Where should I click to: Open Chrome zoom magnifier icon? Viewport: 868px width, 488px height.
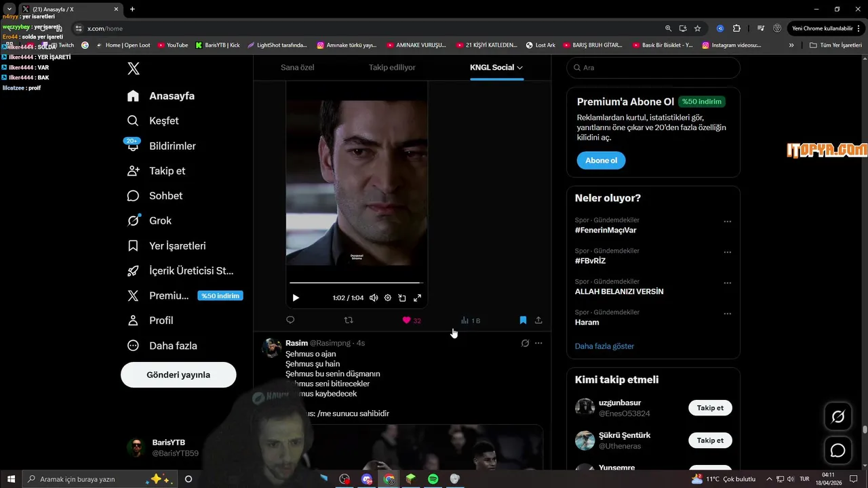(x=668, y=28)
